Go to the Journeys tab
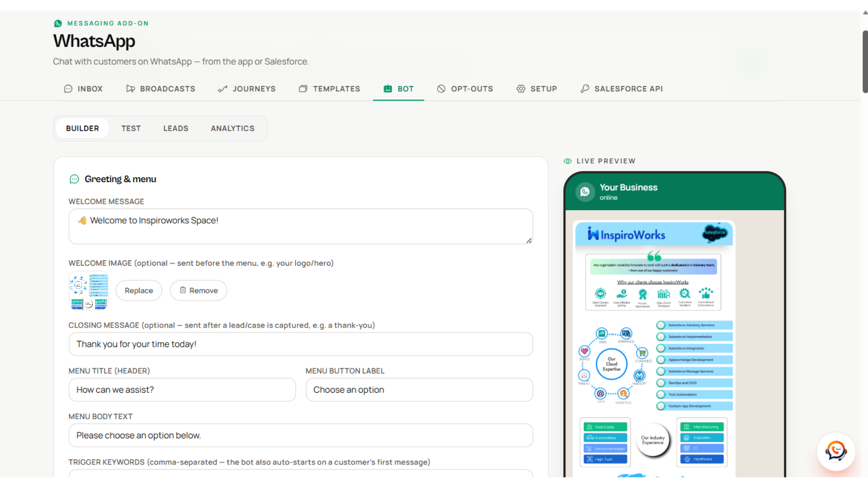This screenshot has width=868, height=488. pyautogui.click(x=247, y=89)
